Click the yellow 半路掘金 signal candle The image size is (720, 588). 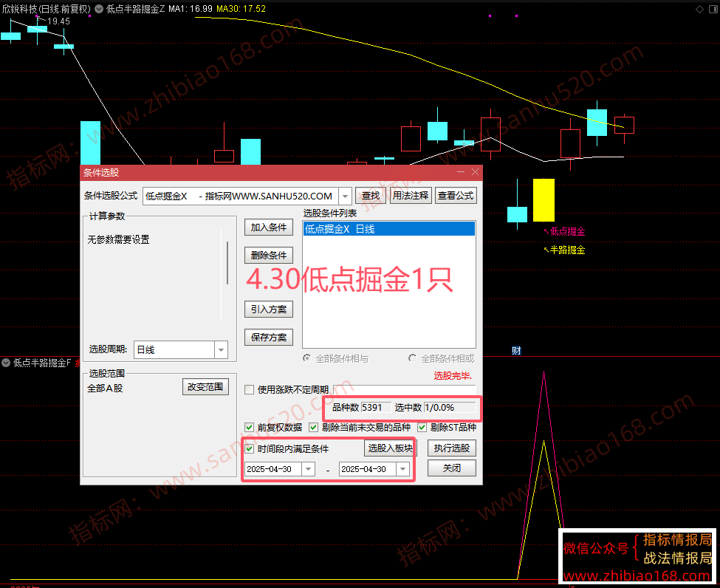click(x=544, y=200)
